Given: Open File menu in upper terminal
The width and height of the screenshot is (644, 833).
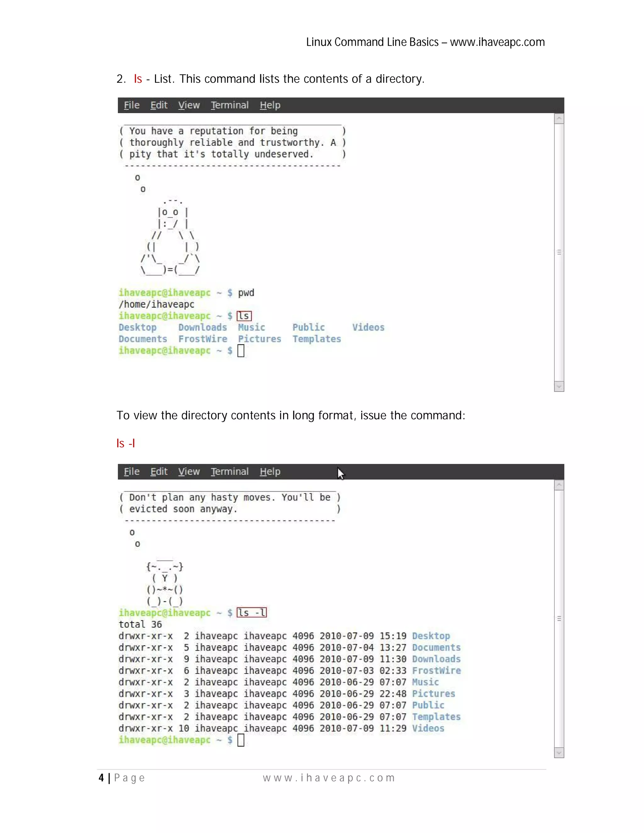Looking at the screenshot, I should point(132,105).
